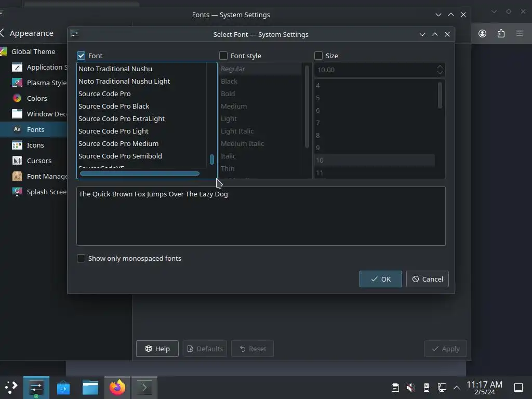Open the Splash Screen sidebar icon
Image resolution: width=532 pixels, height=399 pixels.
[17, 192]
